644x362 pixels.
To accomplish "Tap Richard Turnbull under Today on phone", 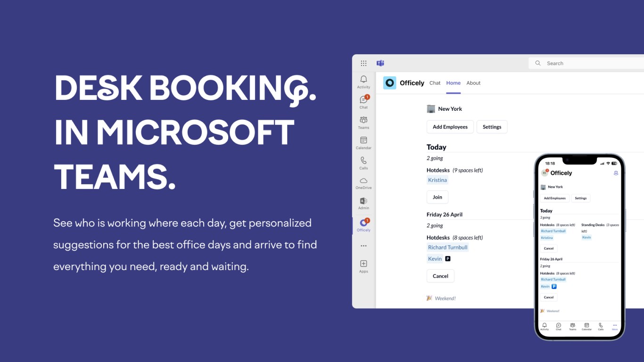I will click(x=553, y=231).
